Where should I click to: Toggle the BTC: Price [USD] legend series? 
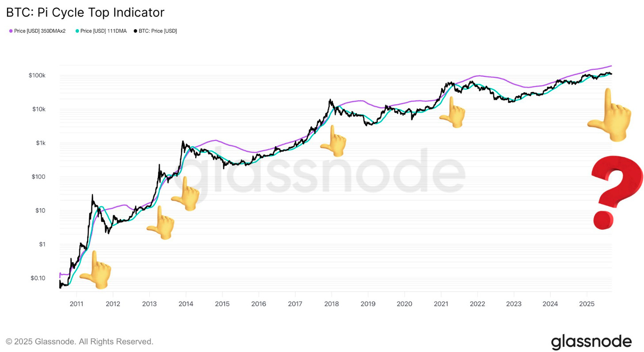coord(157,31)
